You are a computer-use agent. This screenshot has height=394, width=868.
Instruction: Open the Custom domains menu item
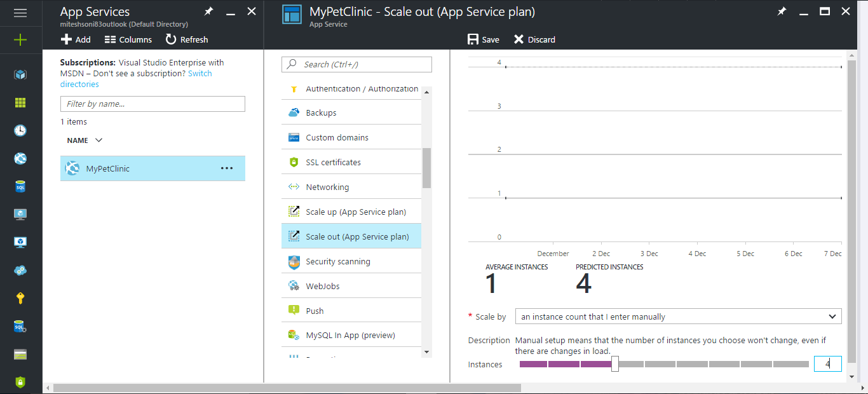coord(351,137)
